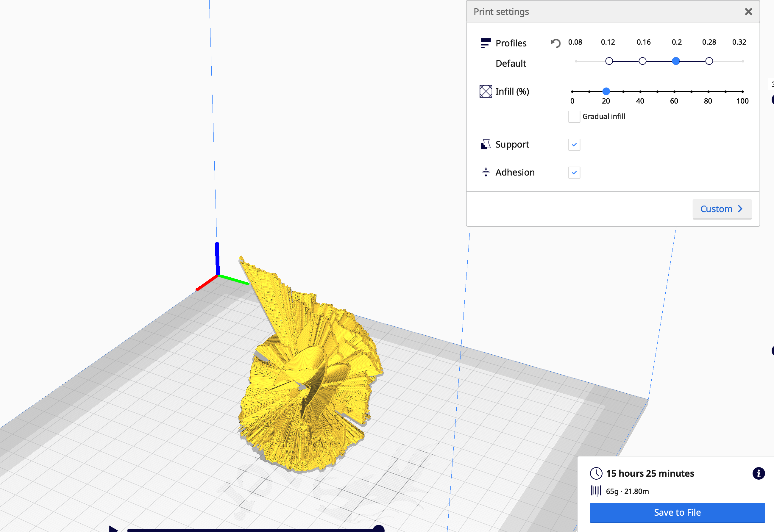Click the Adhesion icon in print settings
The width and height of the screenshot is (774, 532).
pos(485,172)
